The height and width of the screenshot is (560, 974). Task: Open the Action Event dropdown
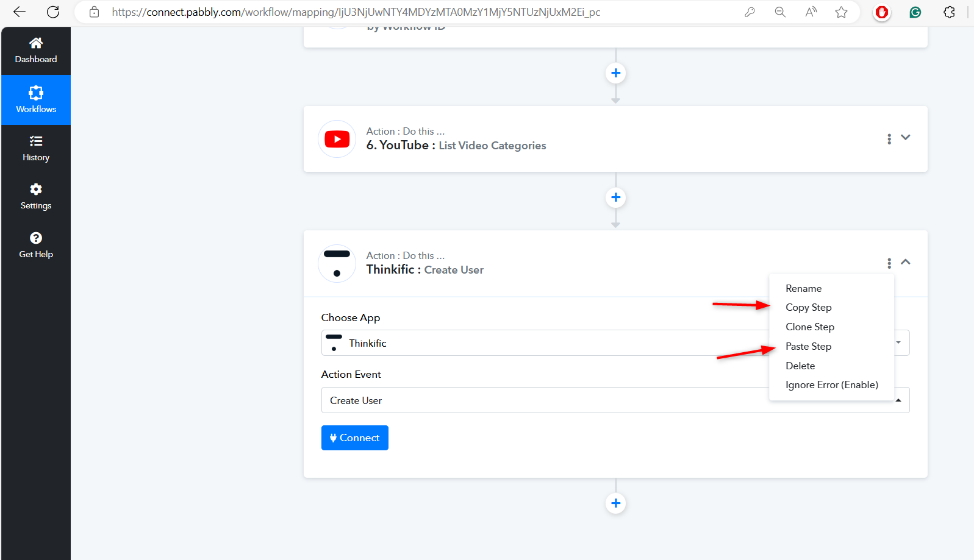tap(543, 400)
